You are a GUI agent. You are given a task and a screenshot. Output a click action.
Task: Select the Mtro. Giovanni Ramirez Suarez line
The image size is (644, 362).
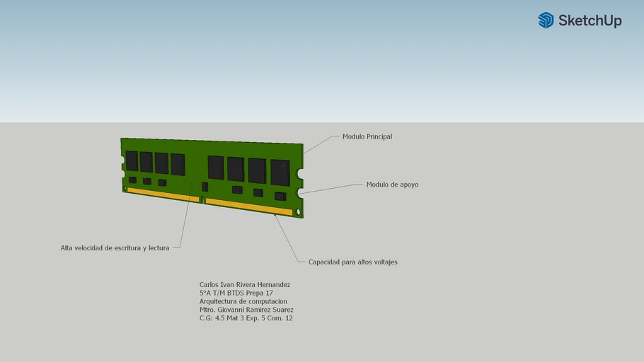click(246, 310)
